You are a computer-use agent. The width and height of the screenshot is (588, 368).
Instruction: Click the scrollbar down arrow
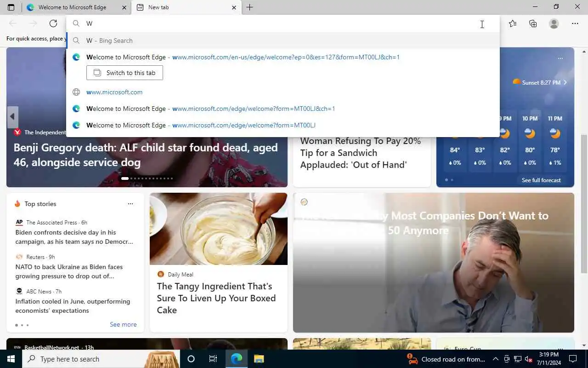(x=584, y=345)
